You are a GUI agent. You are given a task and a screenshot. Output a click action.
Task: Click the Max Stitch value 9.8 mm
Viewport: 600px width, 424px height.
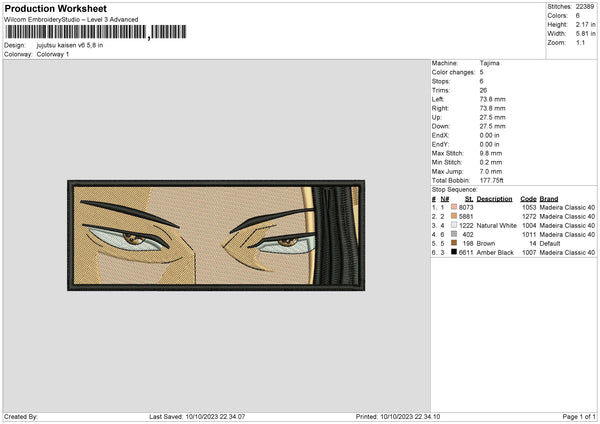[491, 153]
